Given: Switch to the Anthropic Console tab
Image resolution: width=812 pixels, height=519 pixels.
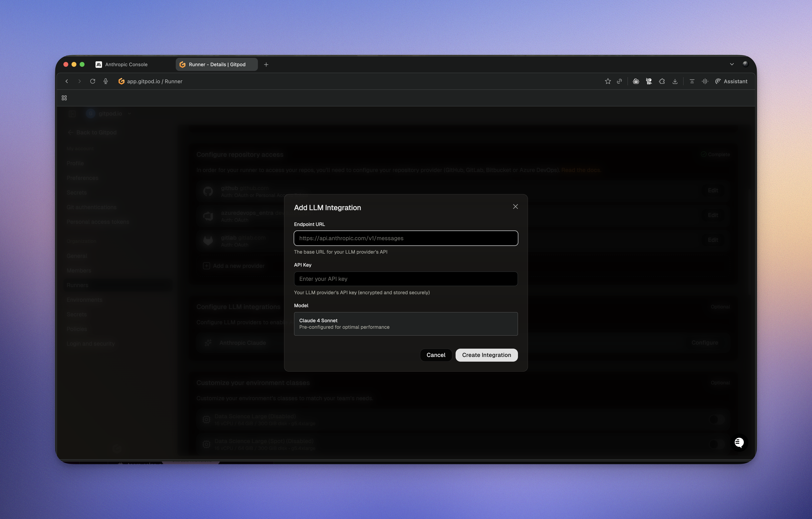Looking at the screenshot, I should (x=126, y=64).
